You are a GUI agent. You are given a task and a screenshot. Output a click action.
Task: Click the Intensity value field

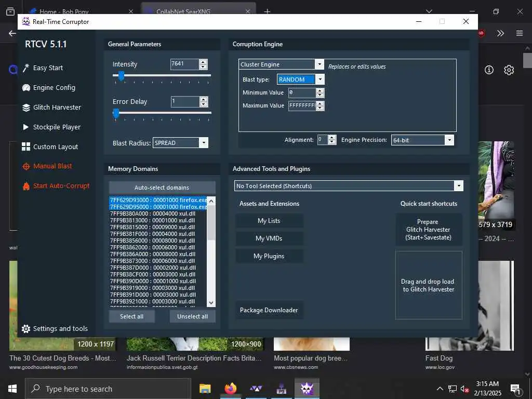point(184,64)
